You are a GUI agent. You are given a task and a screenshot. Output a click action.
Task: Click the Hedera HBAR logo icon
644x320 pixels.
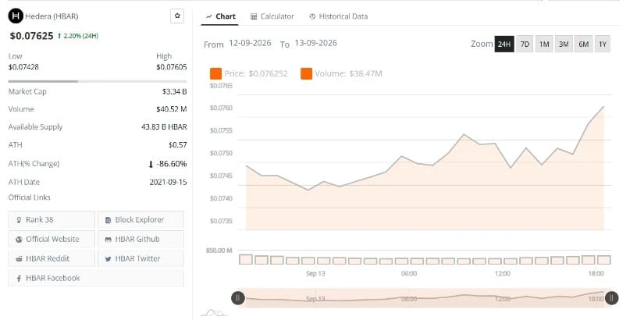coord(16,16)
